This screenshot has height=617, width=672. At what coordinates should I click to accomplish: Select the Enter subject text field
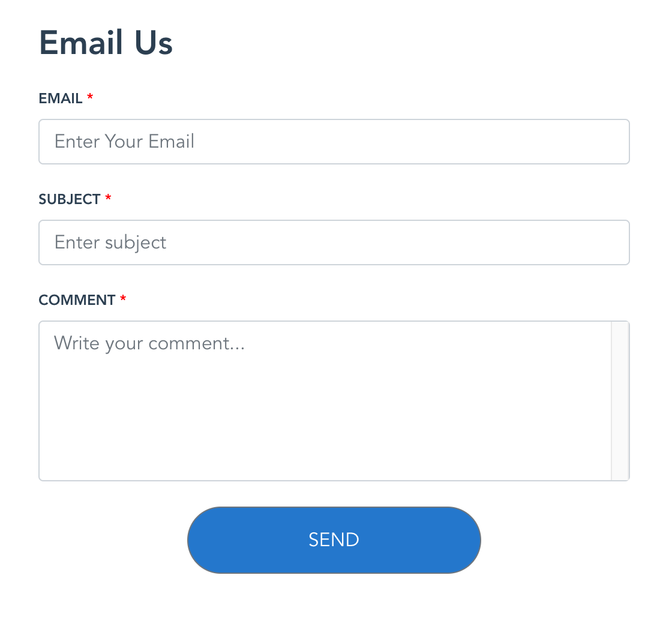click(x=334, y=242)
